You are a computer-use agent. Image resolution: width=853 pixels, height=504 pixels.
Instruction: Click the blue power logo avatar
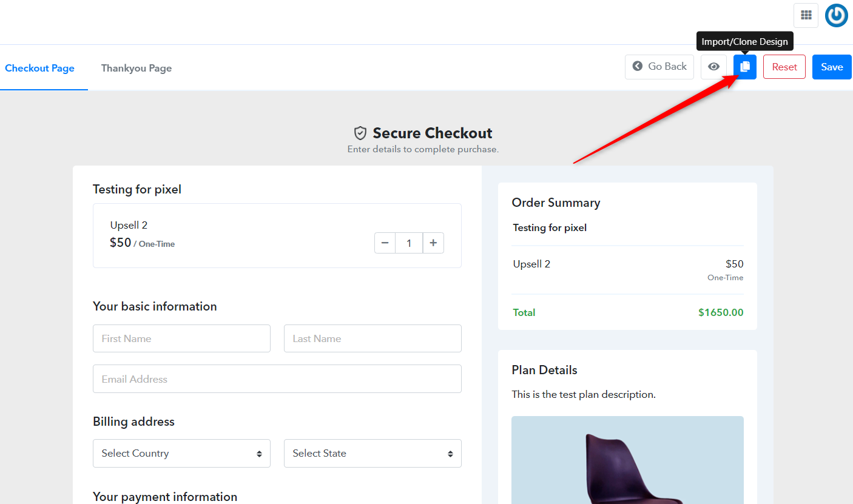(x=836, y=15)
